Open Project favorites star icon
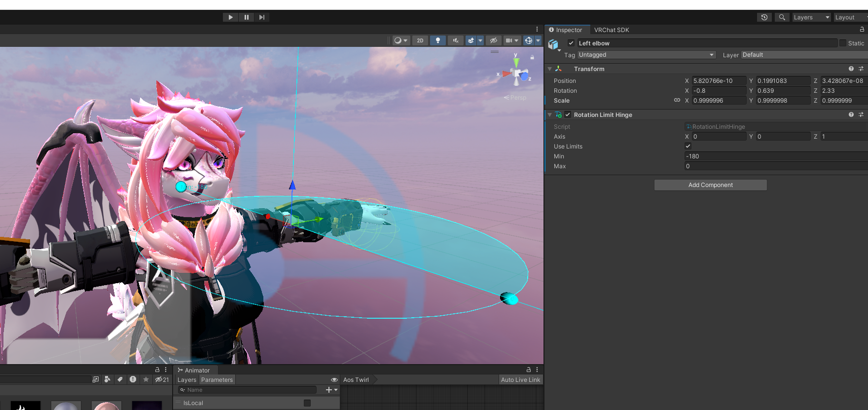Image resolution: width=868 pixels, height=410 pixels. point(146,379)
